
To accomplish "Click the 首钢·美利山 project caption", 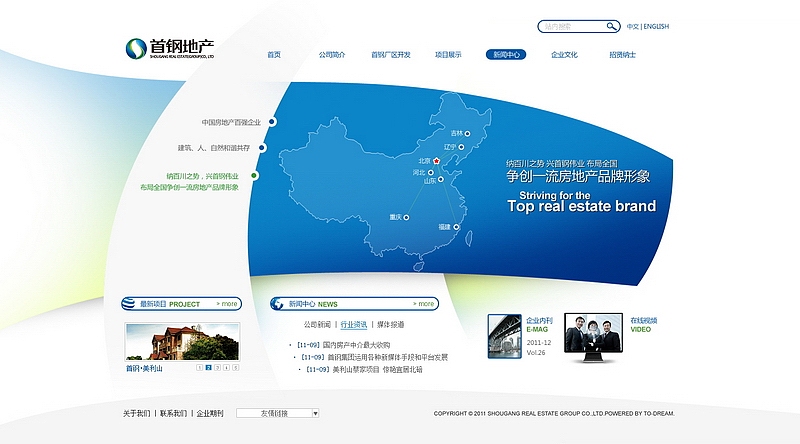I will (x=144, y=368).
